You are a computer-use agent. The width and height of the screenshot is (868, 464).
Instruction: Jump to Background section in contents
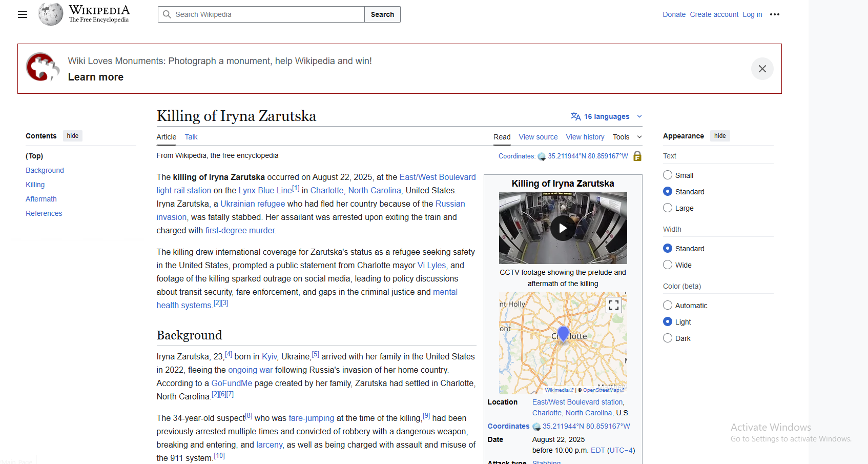(45, 170)
